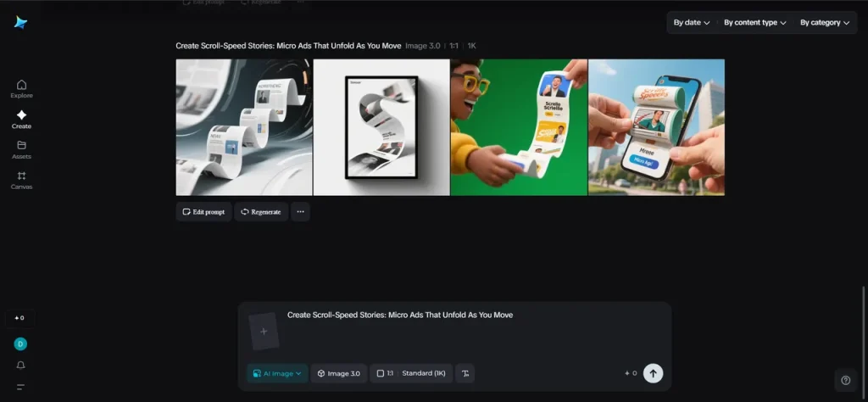Click the Regenerate button
Screen dimensions: 868x402
click(261, 212)
